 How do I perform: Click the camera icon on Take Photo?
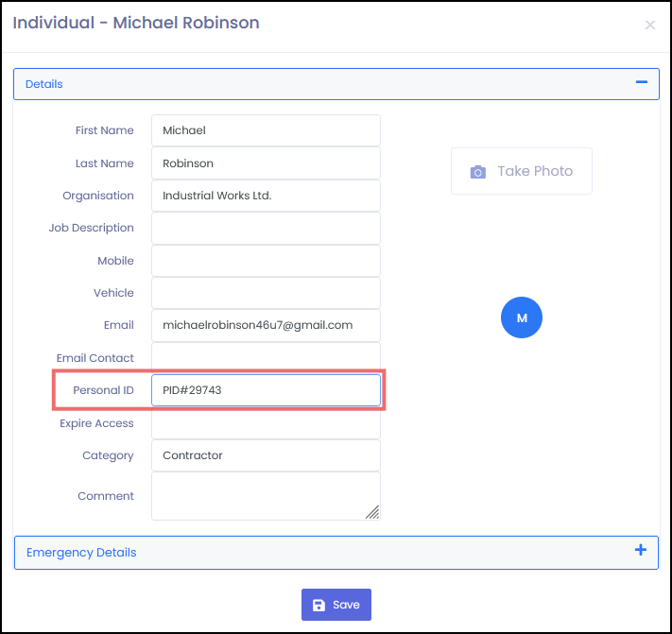point(478,172)
